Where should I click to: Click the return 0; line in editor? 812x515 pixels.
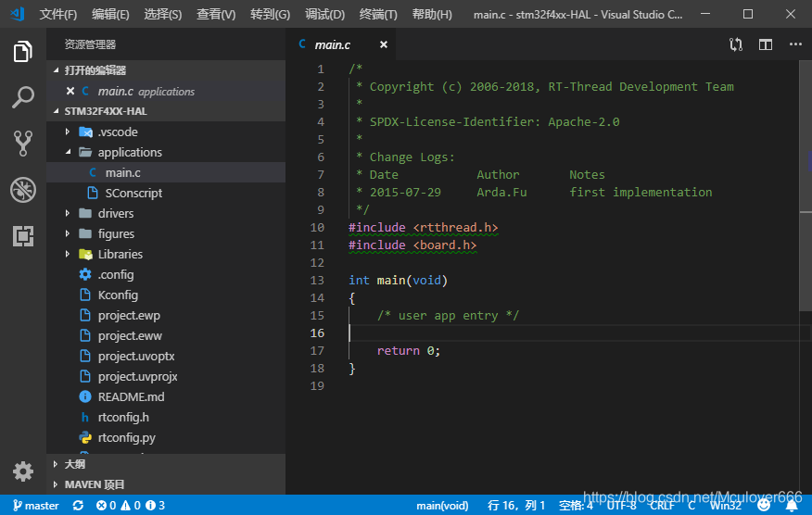click(x=409, y=350)
